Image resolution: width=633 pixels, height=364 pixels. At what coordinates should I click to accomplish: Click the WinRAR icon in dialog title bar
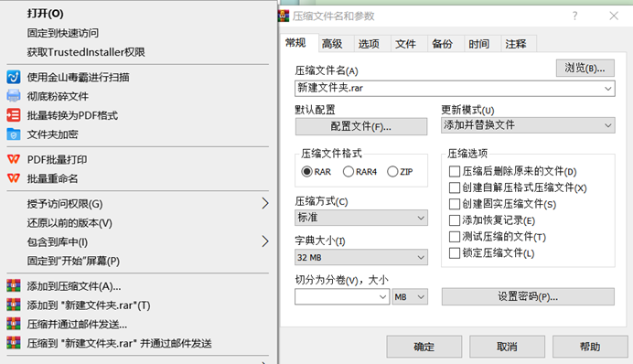tap(284, 16)
